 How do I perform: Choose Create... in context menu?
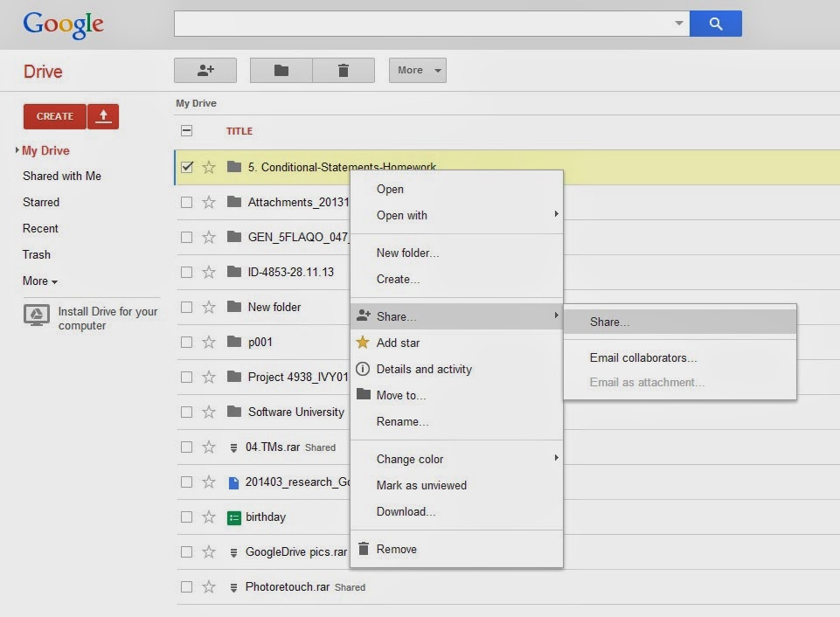coord(456,279)
